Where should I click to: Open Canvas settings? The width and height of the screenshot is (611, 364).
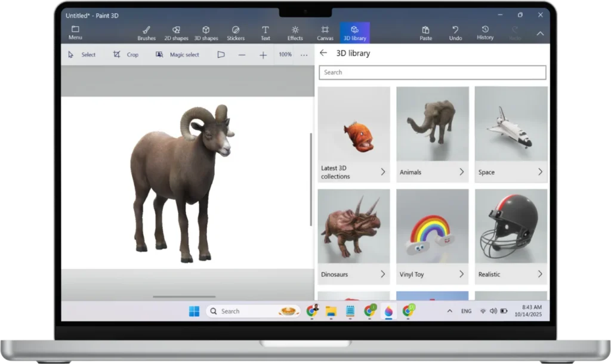[325, 33]
